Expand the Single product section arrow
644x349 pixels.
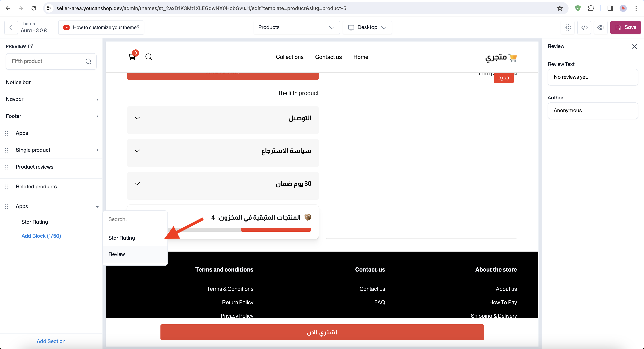click(x=97, y=150)
